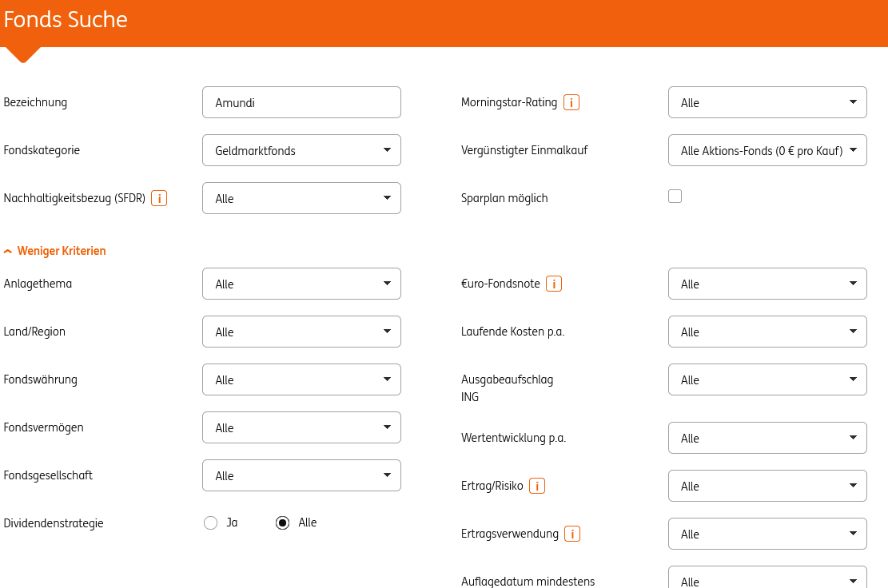Open the Ertragsverwendung info icon

572,534
